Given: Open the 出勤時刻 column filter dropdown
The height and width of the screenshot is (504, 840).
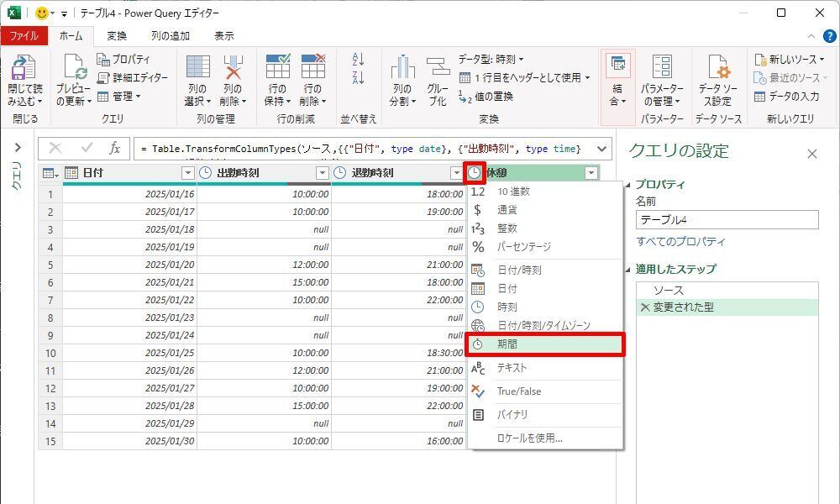Looking at the screenshot, I should [x=322, y=173].
